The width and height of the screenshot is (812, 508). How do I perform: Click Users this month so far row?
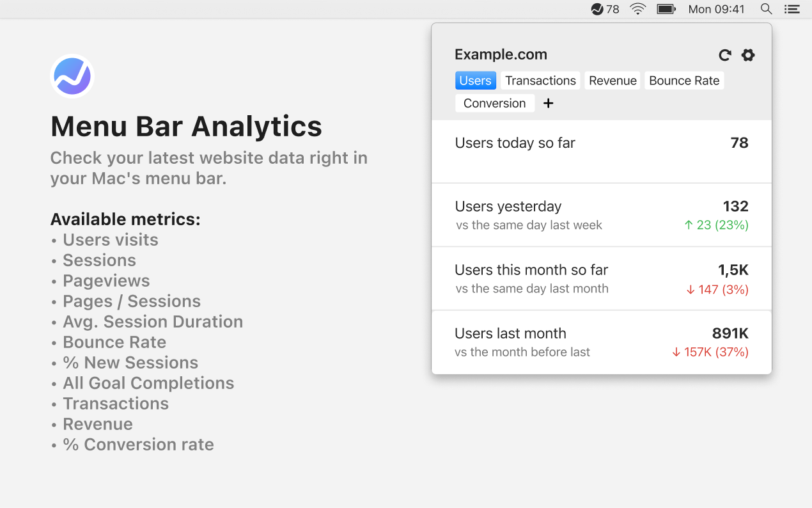click(x=602, y=278)
